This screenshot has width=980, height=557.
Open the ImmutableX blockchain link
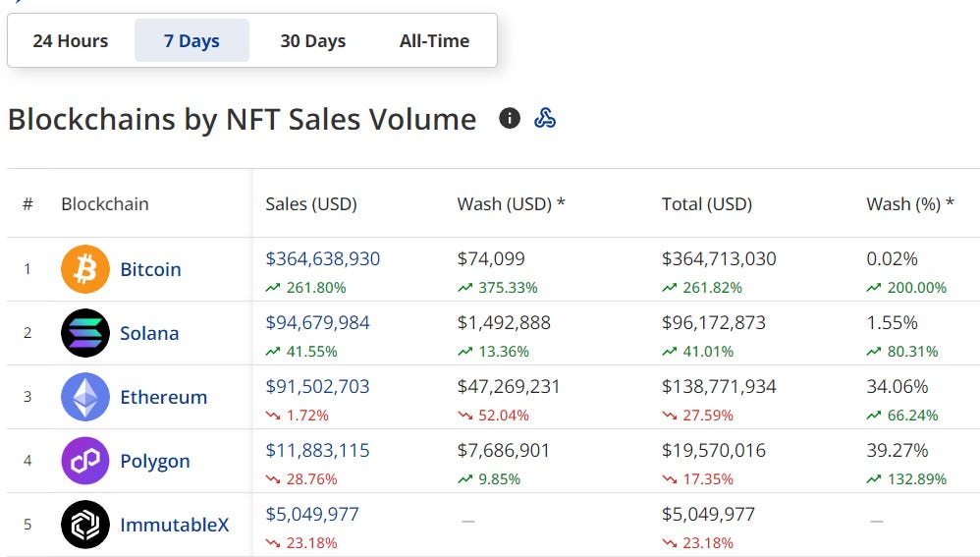(175, 525)
